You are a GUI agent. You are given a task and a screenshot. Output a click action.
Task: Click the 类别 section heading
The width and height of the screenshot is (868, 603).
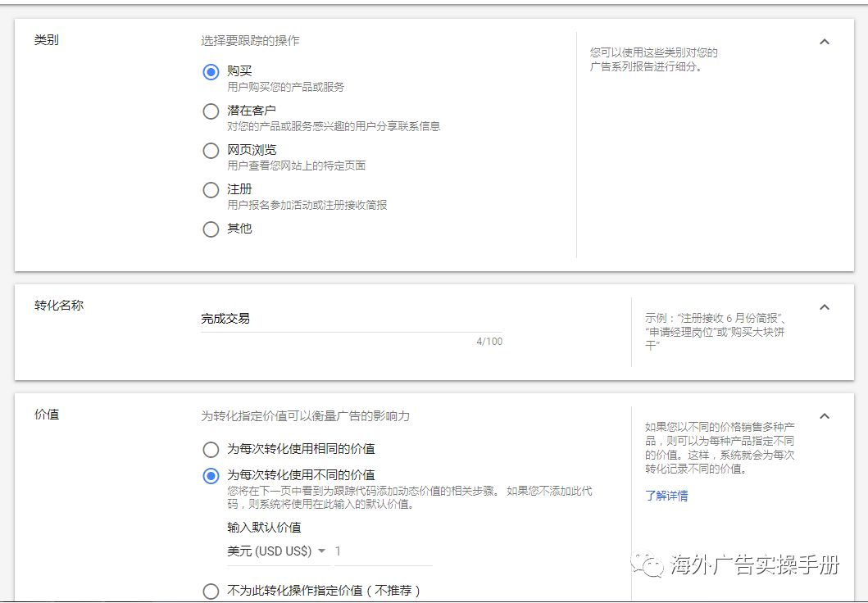46,40
